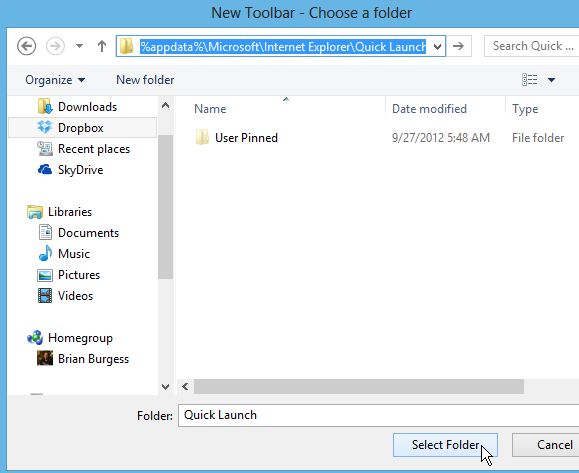Image resolution: width=579 pixels, height=473 pixels.
Task: Open the recent locations dropdown arrow
Action: (79, 46)
